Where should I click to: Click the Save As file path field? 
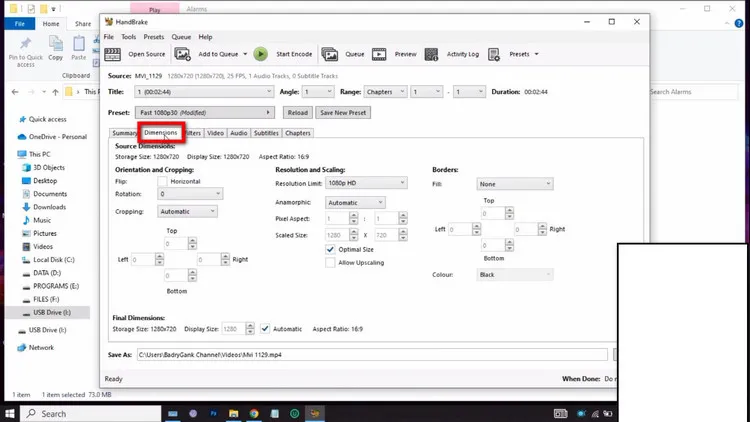(x=372, y=355)
